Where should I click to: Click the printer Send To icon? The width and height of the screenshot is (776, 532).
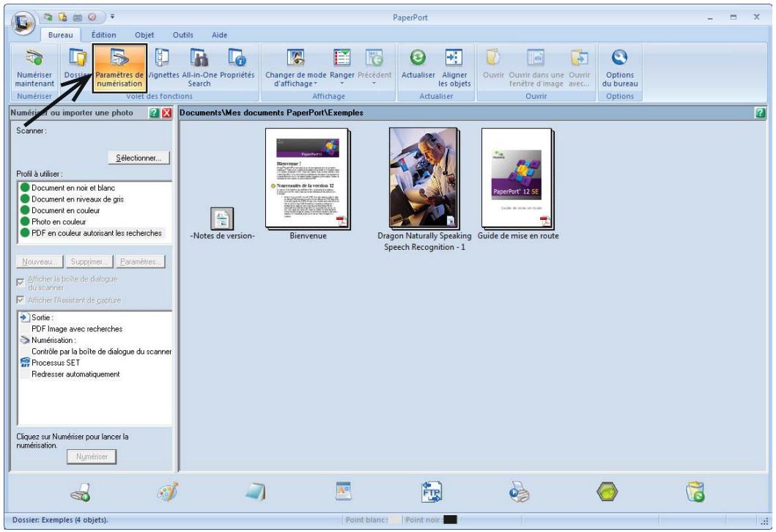pyautogui.click(x=519, y=492)
